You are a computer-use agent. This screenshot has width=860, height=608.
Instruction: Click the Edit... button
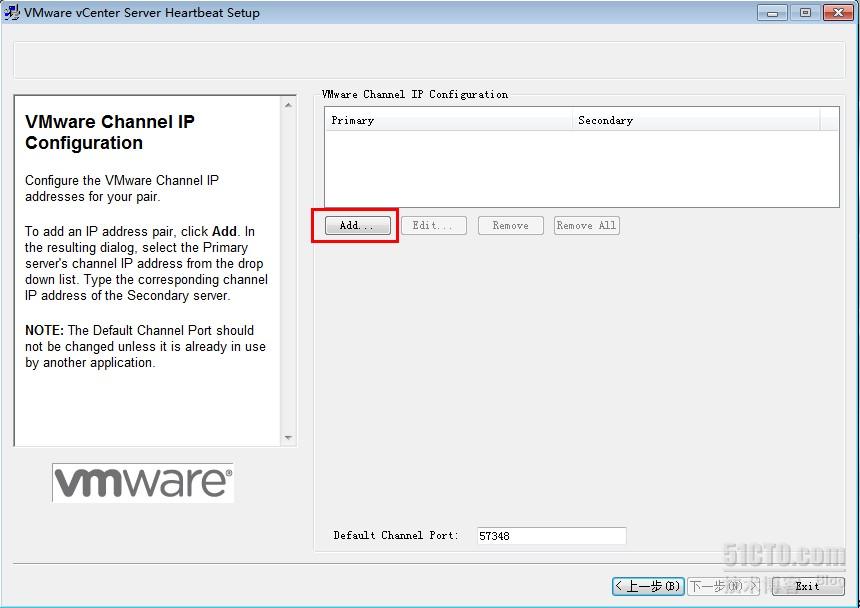pos(433,225)
